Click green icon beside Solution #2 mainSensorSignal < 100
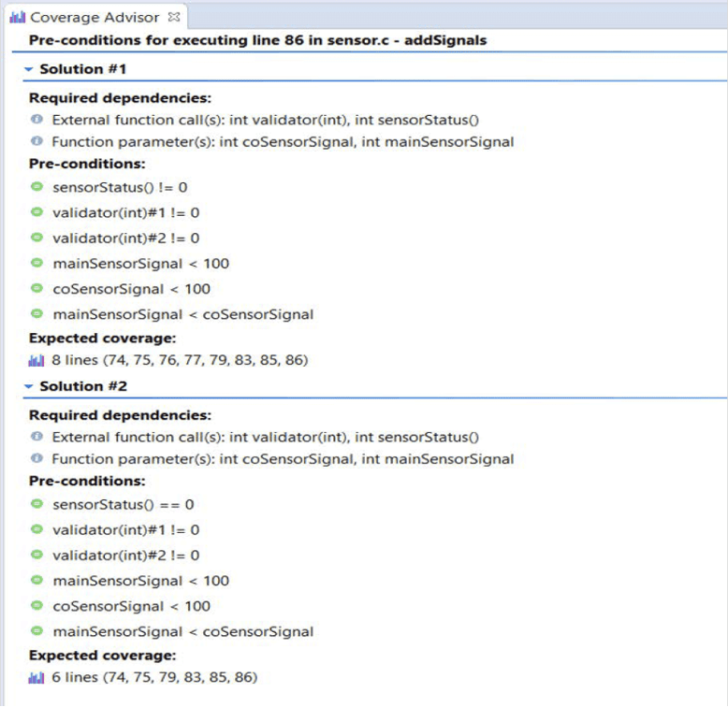The image size is (728, 707). click(36, 580)
